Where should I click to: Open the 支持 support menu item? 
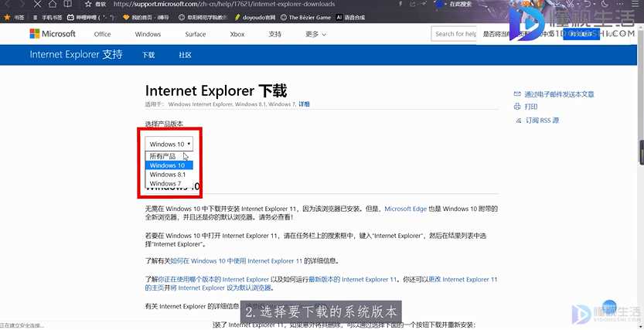(274, 34)
